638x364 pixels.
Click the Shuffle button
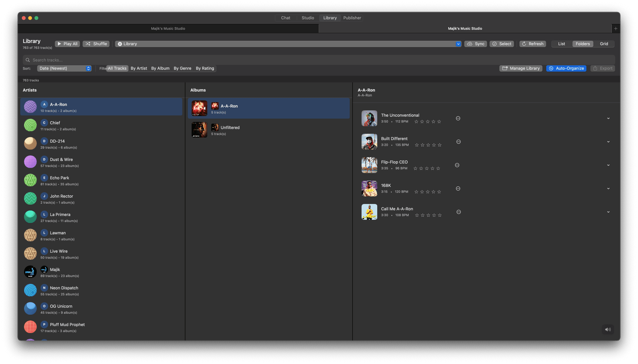(96, 44)
